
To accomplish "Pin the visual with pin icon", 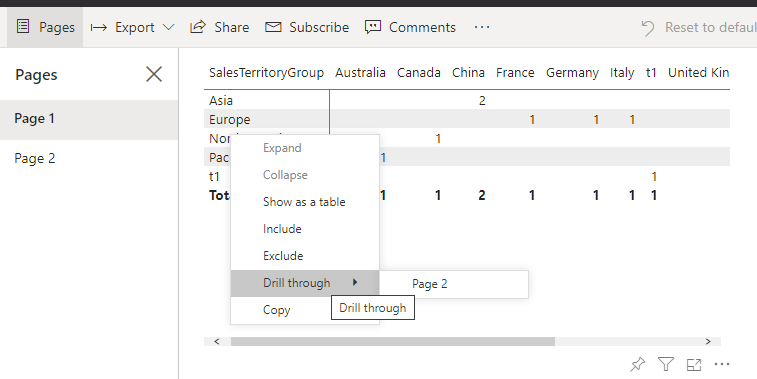I will [637, 364].
